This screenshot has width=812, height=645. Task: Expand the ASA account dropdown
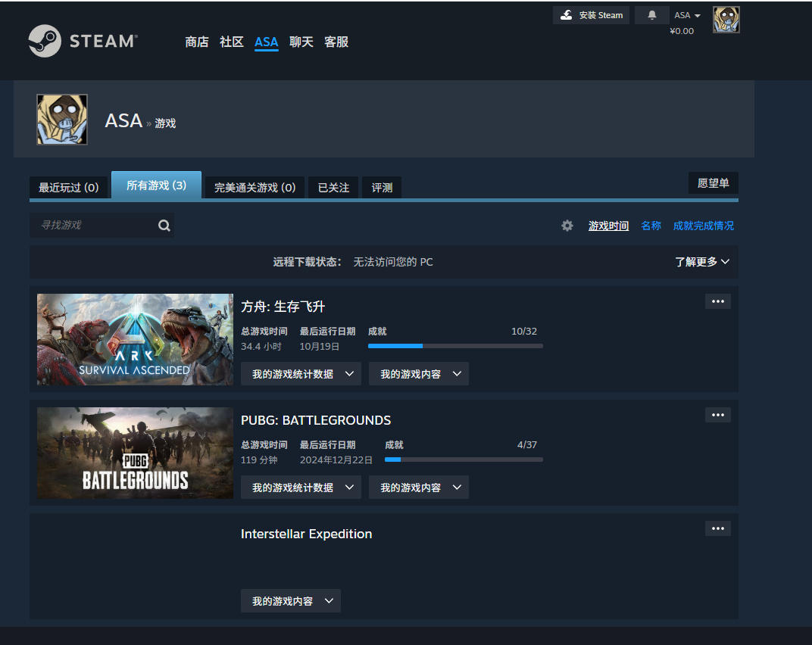pyautogui.click(x=687, y=15)
